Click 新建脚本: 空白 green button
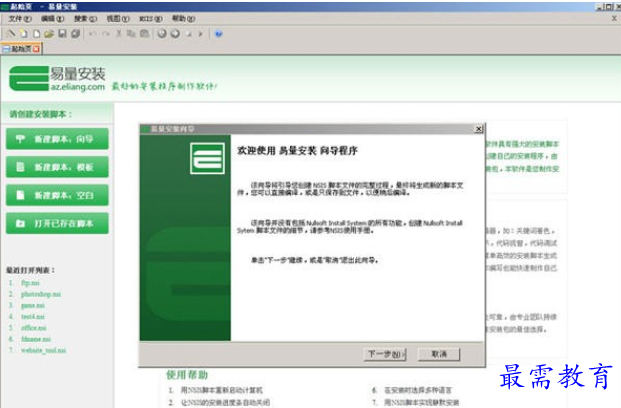 tap(57, 195)
